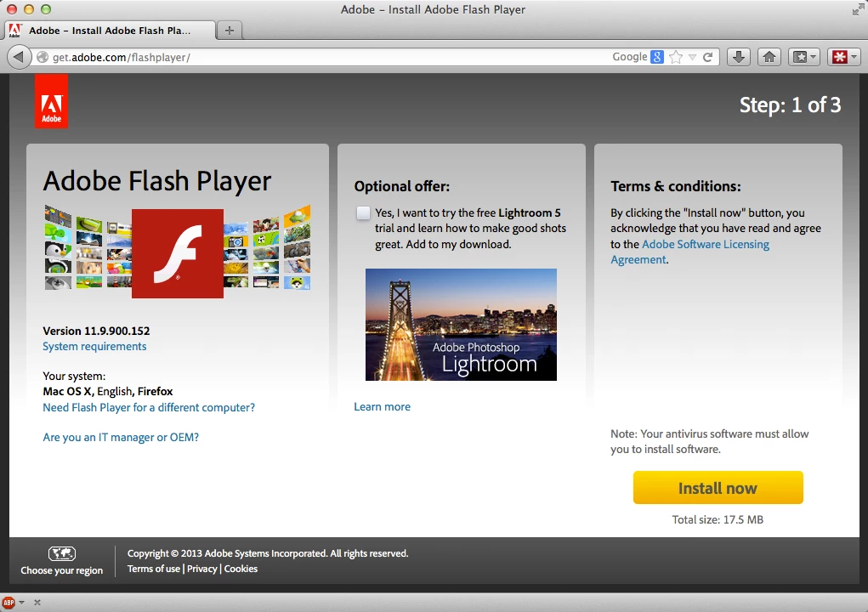
Task: Toggle fullscreen with the window corner arrows
Action: click(858, 9)
